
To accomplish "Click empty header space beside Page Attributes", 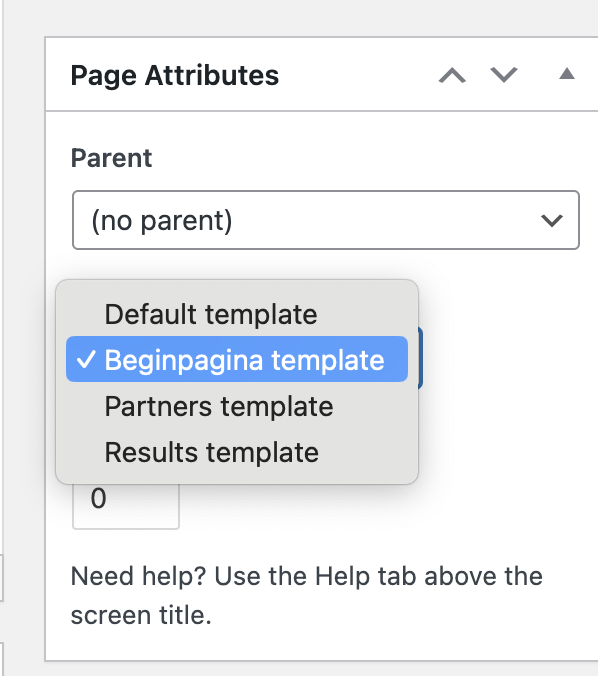I will click(358, 75).
